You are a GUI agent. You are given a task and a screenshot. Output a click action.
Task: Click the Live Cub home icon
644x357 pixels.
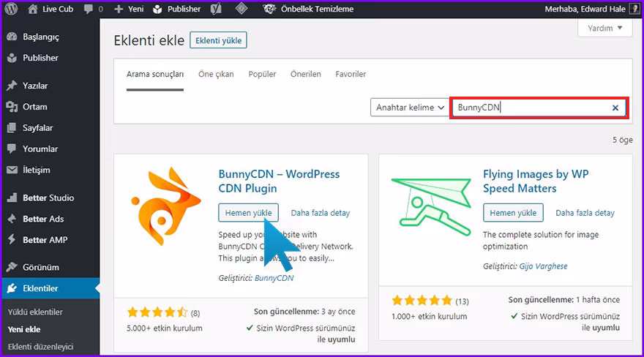coord(33,9)
